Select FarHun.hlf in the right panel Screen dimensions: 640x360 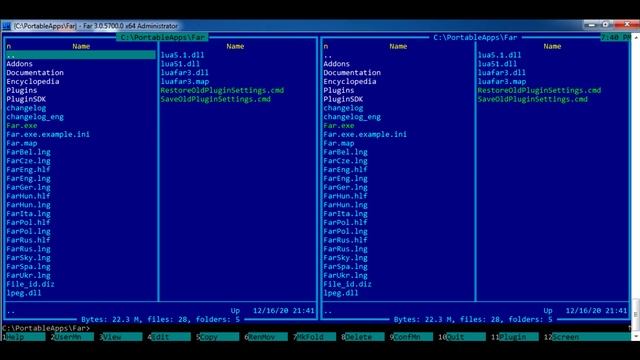coord(345,196)
